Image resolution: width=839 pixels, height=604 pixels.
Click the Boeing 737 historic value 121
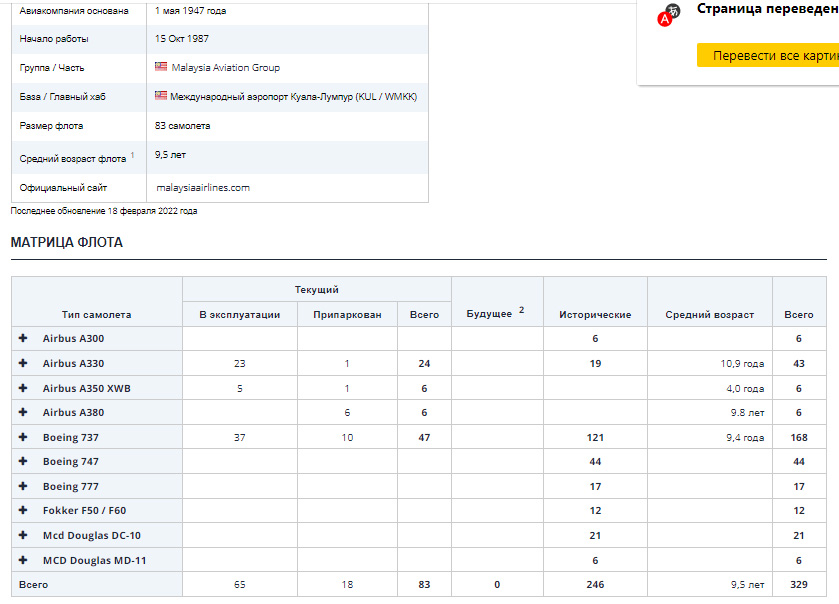click(595, 438)
